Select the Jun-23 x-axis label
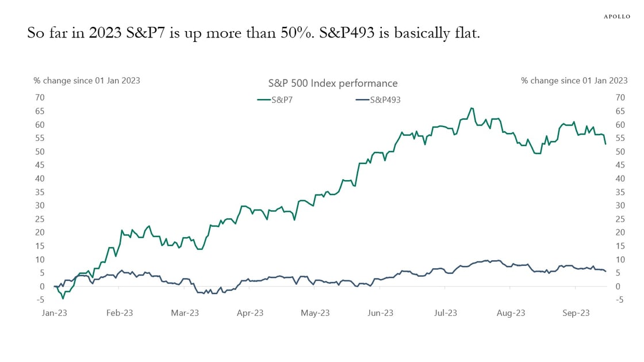Image resolution: width=644 pixels, height=362 pixels. [x=380, y=313]
